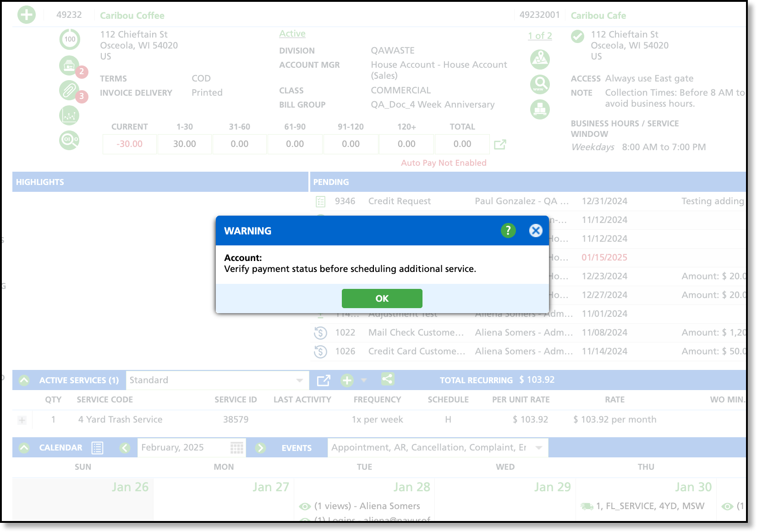Select the Mail Check Customer pending row
Screen dimensions: 757x532
click(x=528, y=333)
